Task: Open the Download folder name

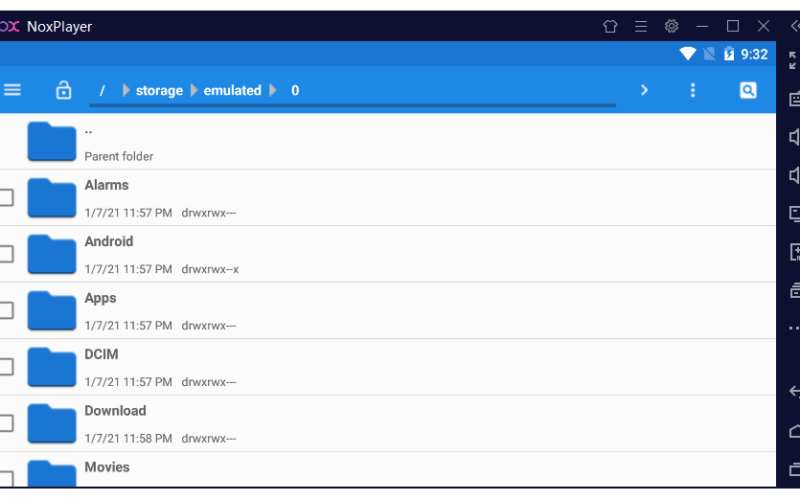Action: [x=115, y=411]
